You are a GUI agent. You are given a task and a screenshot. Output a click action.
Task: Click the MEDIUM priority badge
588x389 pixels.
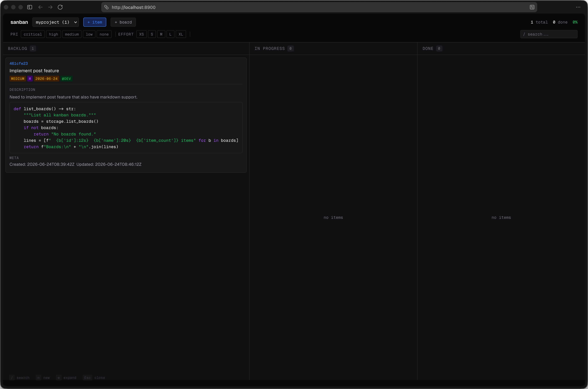18,79
